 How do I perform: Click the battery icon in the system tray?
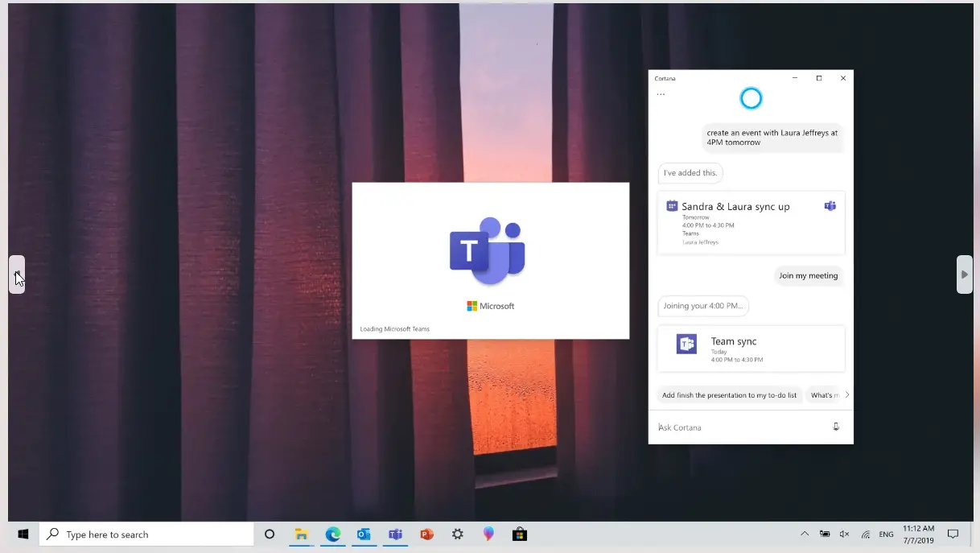825,534
